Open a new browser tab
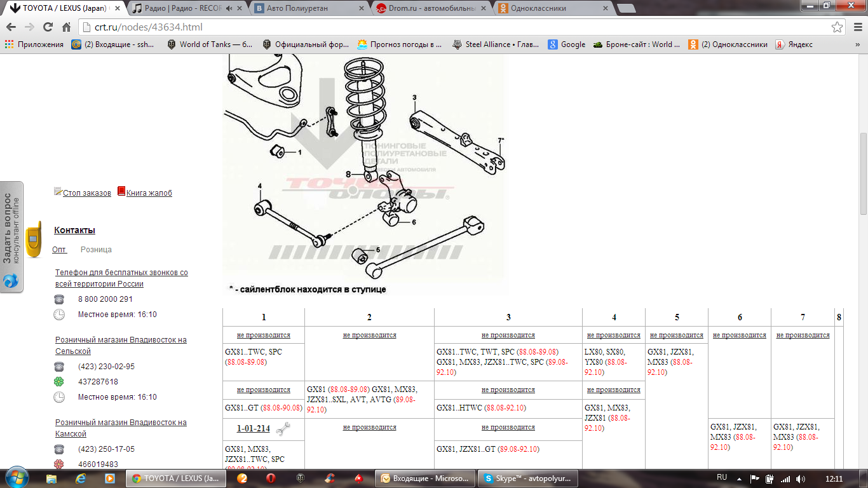The width and height of the screenshot is (868, 488). [626, 8]
